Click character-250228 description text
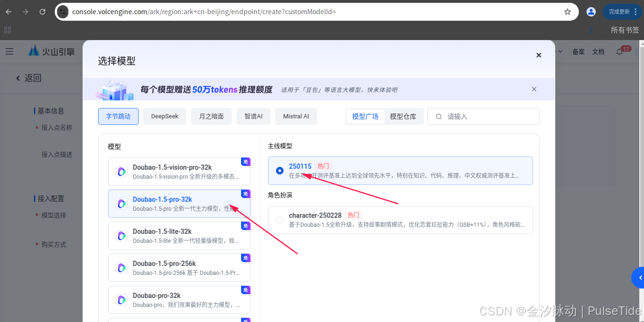644x322 pixels. click(x=407, y=224)
